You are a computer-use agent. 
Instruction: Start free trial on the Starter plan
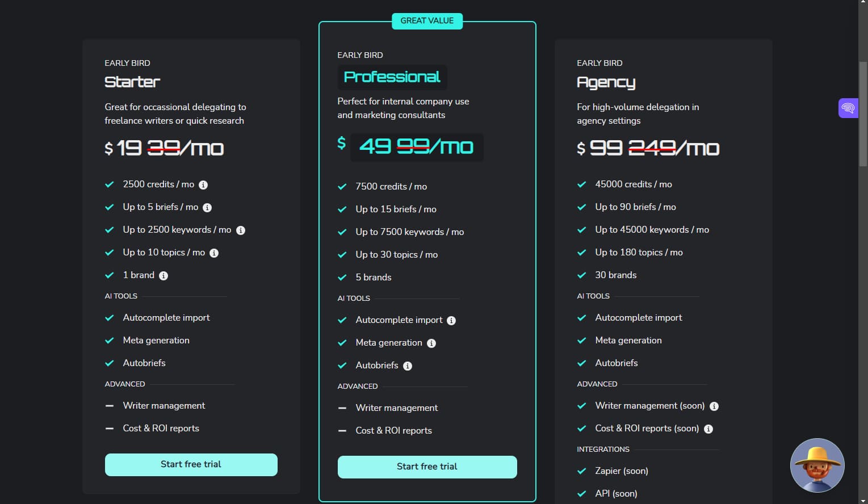[191, 464]
